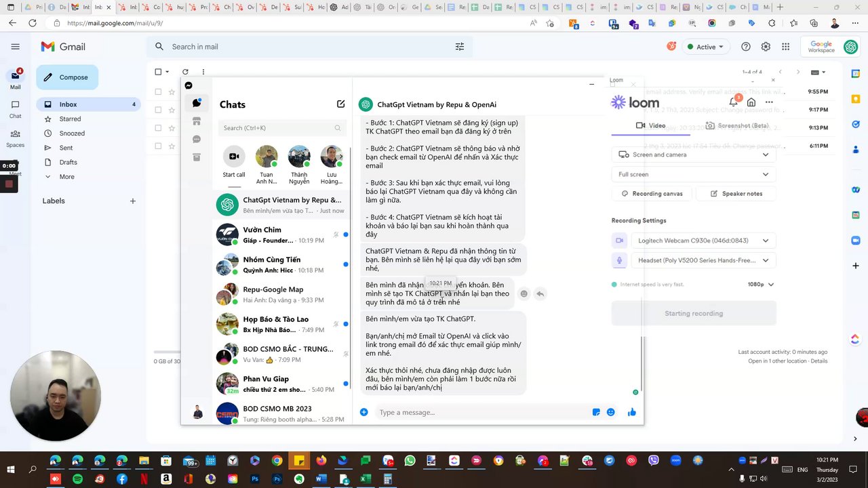The image size is (868, 488).
Task: Click the Gmail Compose button
Action: click(67, 77)
